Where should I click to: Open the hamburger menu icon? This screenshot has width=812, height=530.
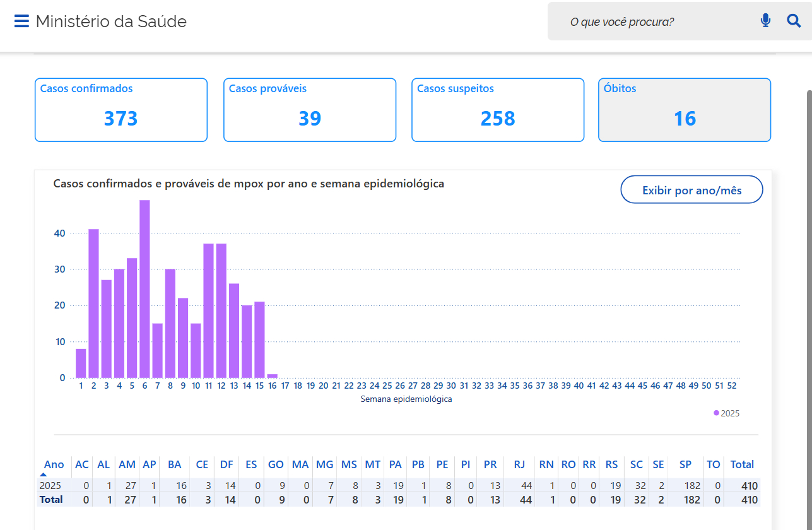pyautogui.click(x=21, y=21)
